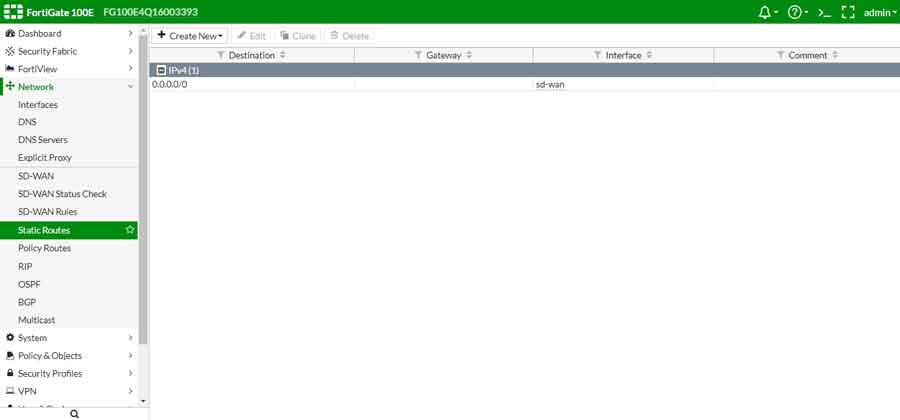
Task: Open the notifications bell icon
Action: 765,13
